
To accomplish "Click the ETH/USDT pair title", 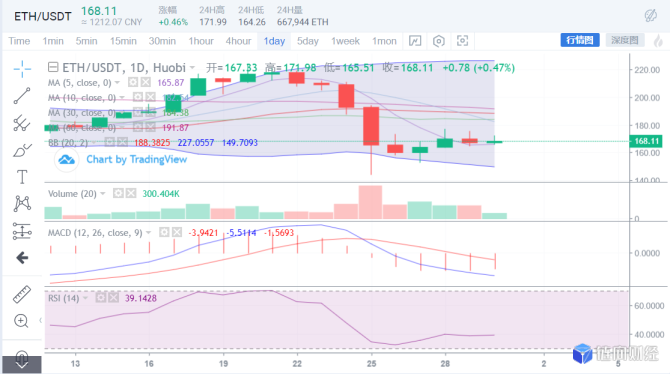I will click(x=43, y=17).
